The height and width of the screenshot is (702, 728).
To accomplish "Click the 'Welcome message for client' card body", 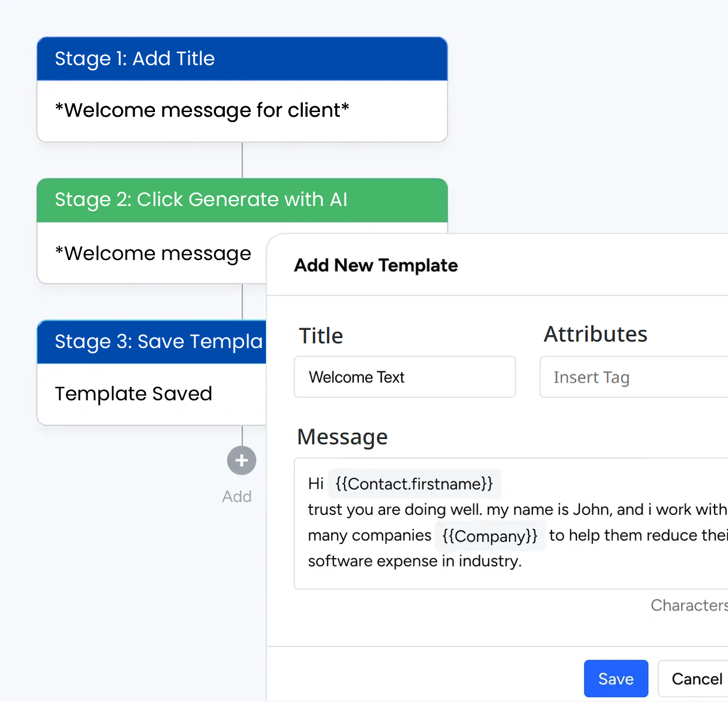I will point(242,110).
